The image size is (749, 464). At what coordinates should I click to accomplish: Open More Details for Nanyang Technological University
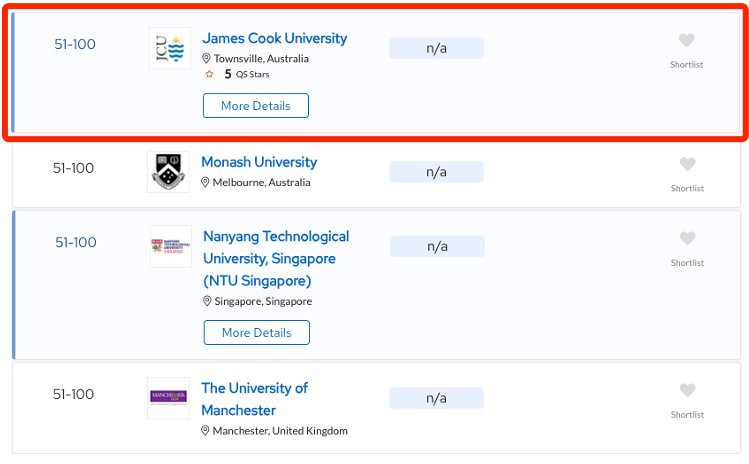click(x=257, y=333)
